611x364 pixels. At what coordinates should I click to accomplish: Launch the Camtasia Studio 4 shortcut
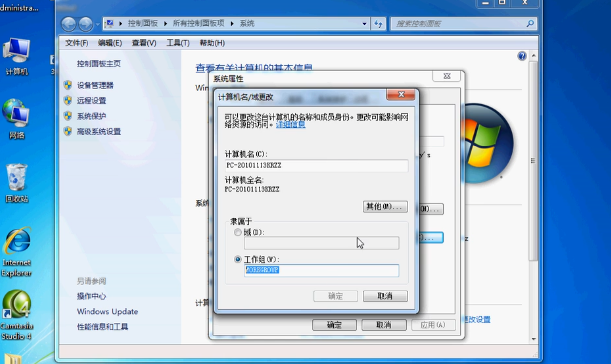[x=17, y=315]
